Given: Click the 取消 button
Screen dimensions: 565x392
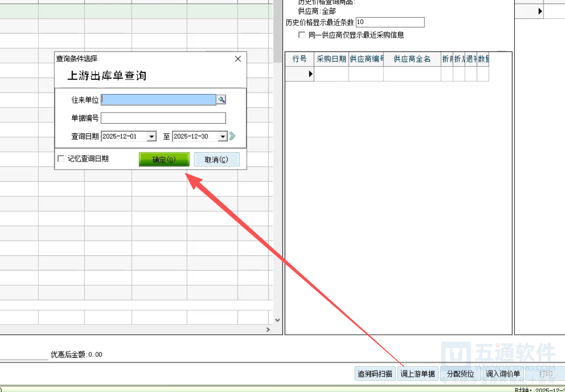Looking at the screenshot, I should pyautogui.click(x=216, y=160).
